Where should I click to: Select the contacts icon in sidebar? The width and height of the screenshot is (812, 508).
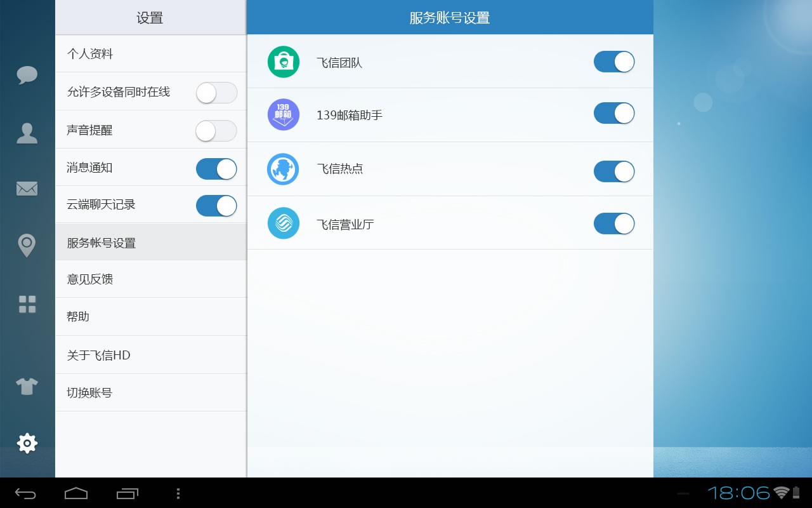(27, 132)
